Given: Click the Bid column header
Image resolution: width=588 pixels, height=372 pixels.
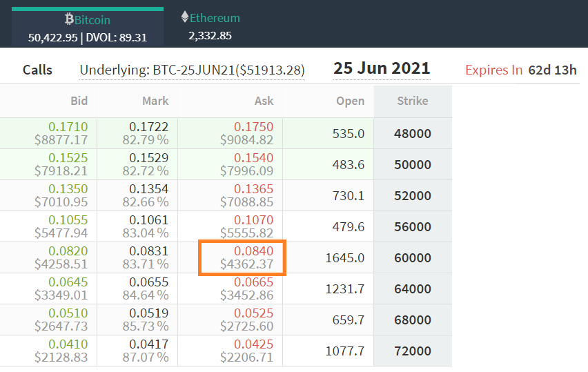Looking at the screenshot, I should click(x=79, y=101).
